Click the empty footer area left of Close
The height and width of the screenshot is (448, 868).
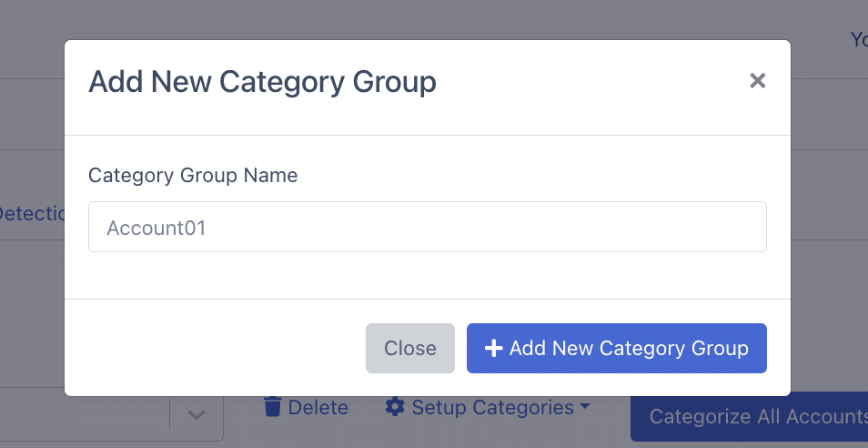(215, 349)
